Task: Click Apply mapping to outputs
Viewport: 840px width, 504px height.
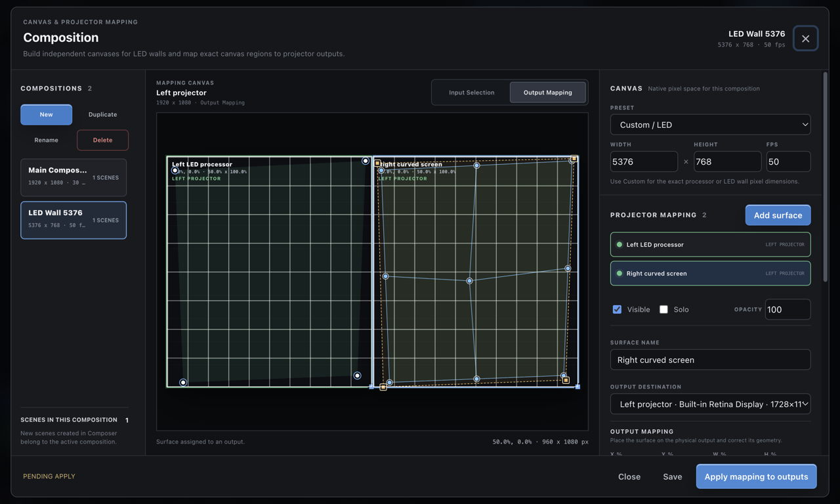Action: [756, 476]
